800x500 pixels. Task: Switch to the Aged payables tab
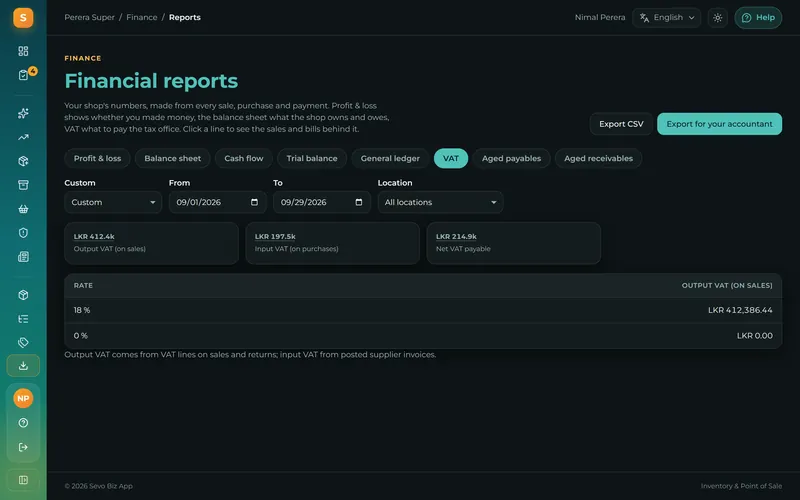(511, 158)
